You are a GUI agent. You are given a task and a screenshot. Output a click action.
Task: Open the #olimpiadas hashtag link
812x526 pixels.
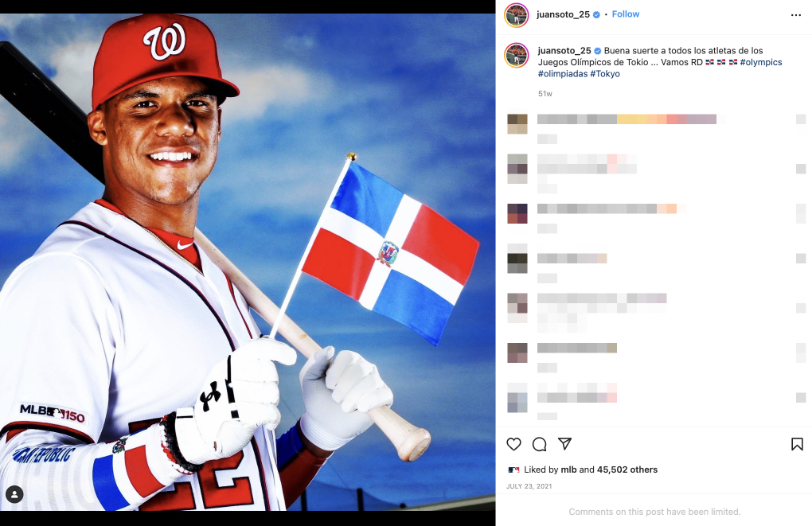(x=563, y=73)
